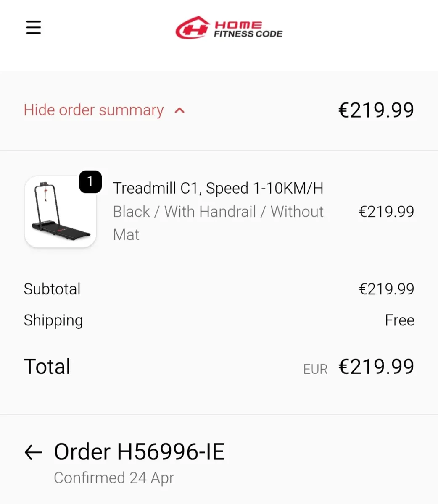Click the bold Total amount €219.99
Image resolution: width=438 pixels, height=504 pixels.
tap(376, 367)
